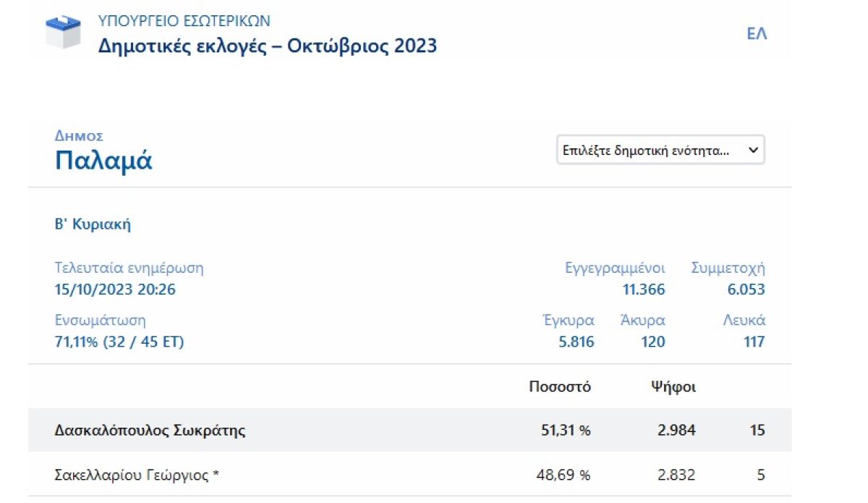Select the Δασκαλόπουλος Σωκράτης result row
Image resolution: width=868 pixels, height=503 pixels.
click(409, 430)
